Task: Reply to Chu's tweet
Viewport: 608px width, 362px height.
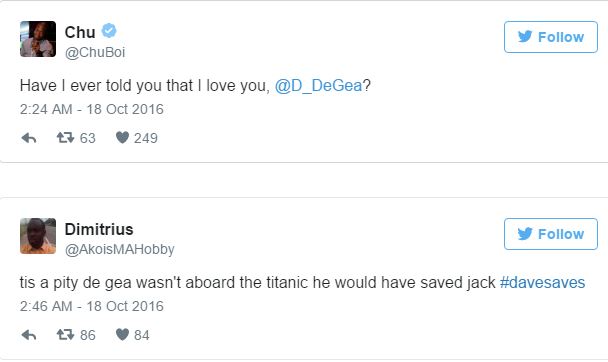Action: (29, 138)
